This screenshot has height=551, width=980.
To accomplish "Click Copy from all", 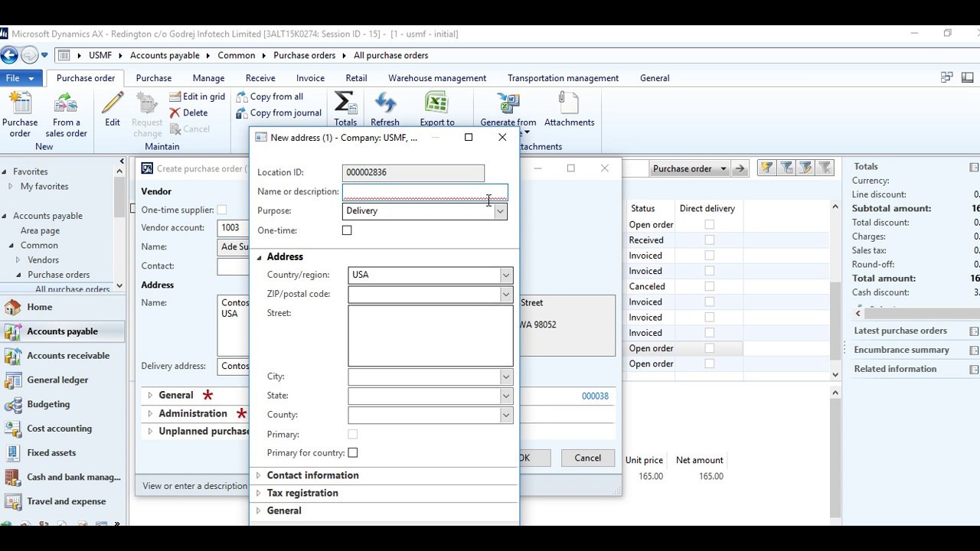I will pyautogui.click(x=269, y=96).
